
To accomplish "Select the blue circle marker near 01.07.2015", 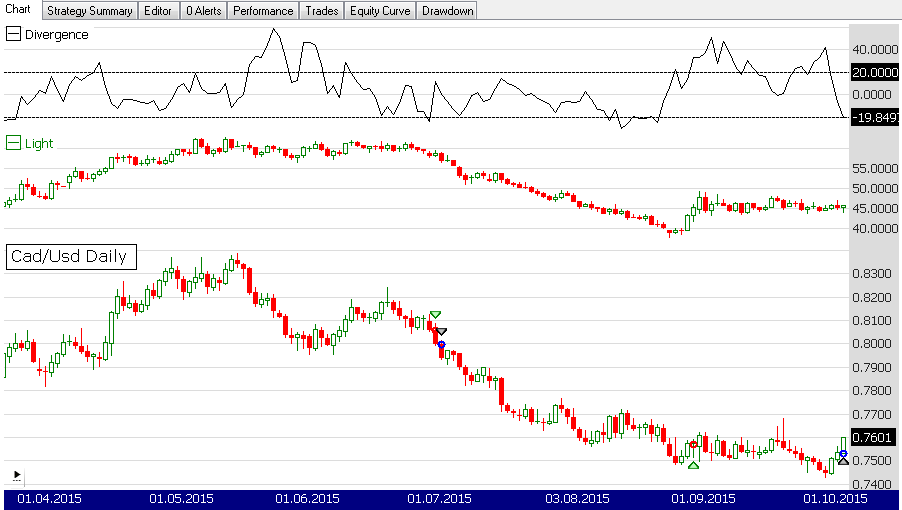I will click(x=441, y=344).
